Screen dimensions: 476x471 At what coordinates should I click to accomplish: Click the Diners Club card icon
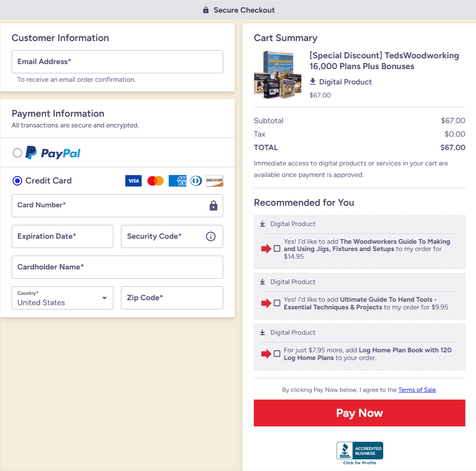point(196,180)
